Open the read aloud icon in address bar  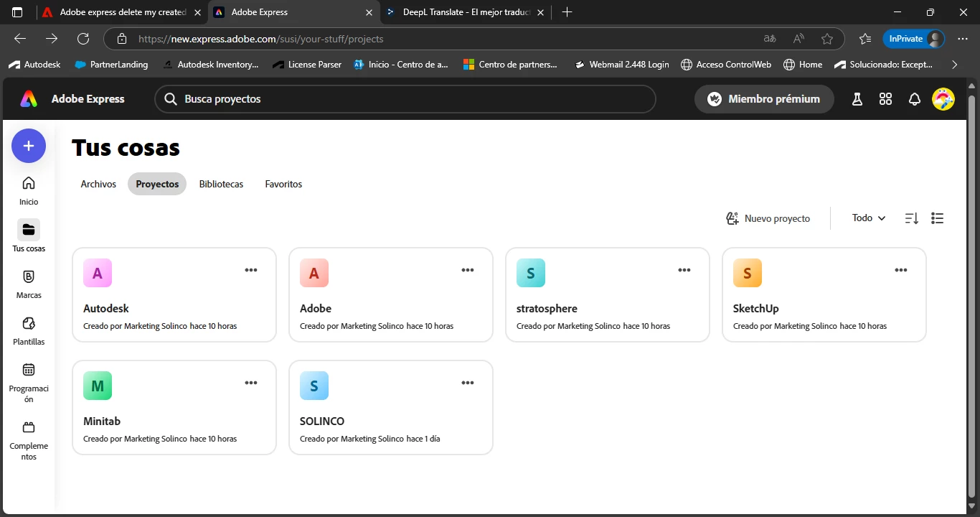798,39
